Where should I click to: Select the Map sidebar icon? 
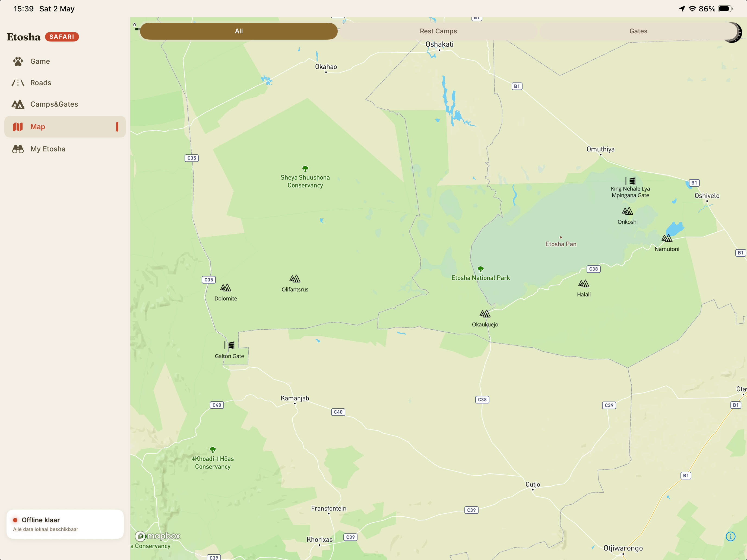click(x=18, y=127)
